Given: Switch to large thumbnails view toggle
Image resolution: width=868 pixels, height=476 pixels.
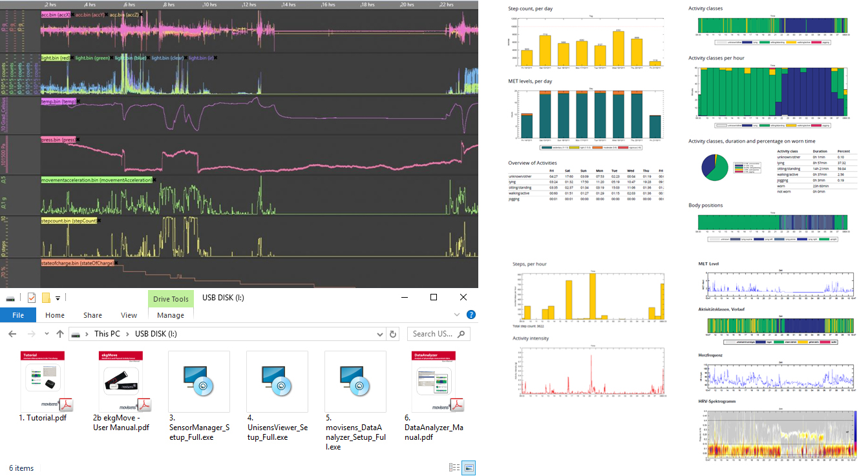Looking at the screenshot, I should click(469, 468).
